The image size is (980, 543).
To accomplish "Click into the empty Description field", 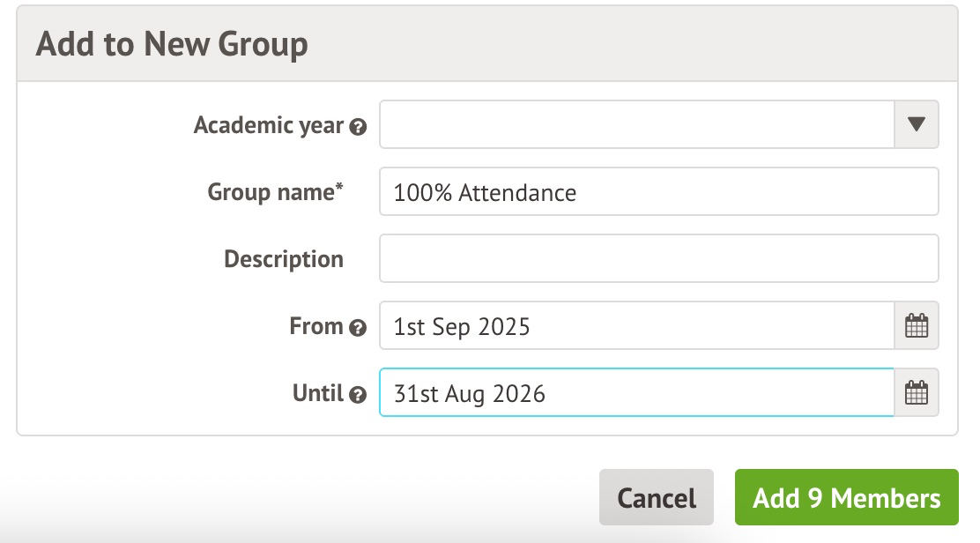I will (x=658, y=258).
